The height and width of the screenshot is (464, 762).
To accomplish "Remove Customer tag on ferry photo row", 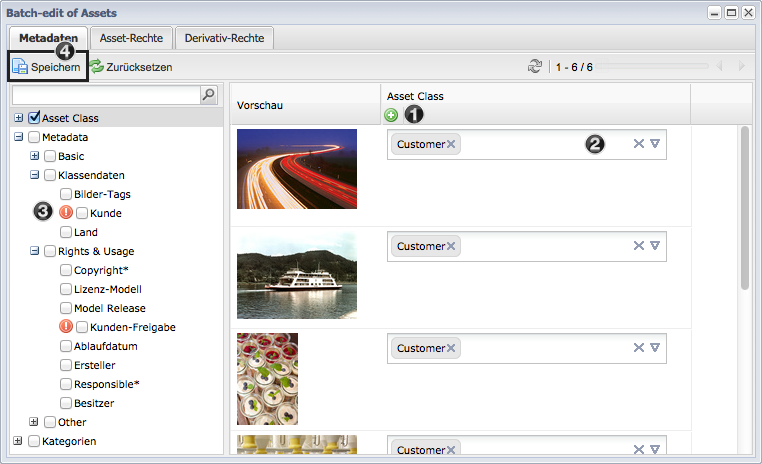I will (x=451, y=246).
